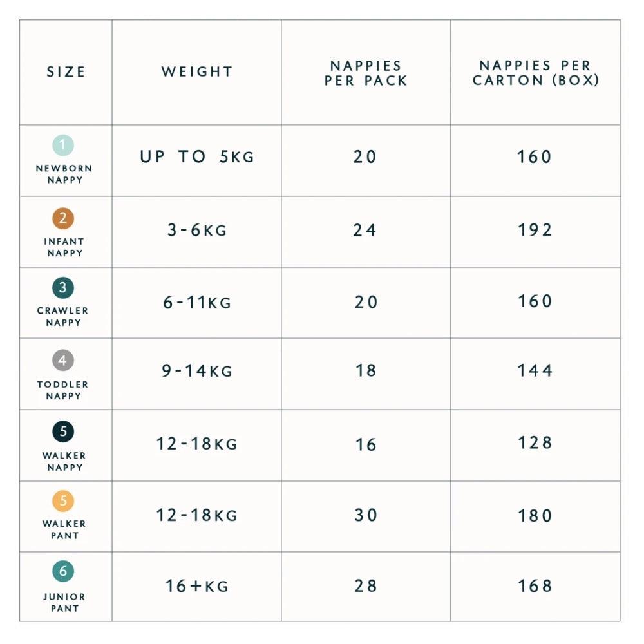Select the teal size 3 Crawler circle

[63, 288]
